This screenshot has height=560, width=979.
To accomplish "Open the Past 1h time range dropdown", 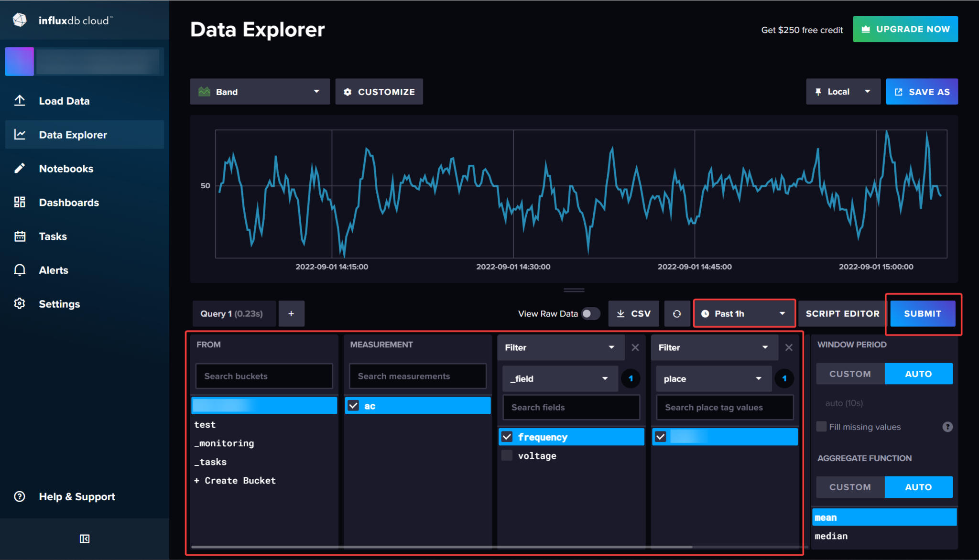I will click(x=744, y=313).
